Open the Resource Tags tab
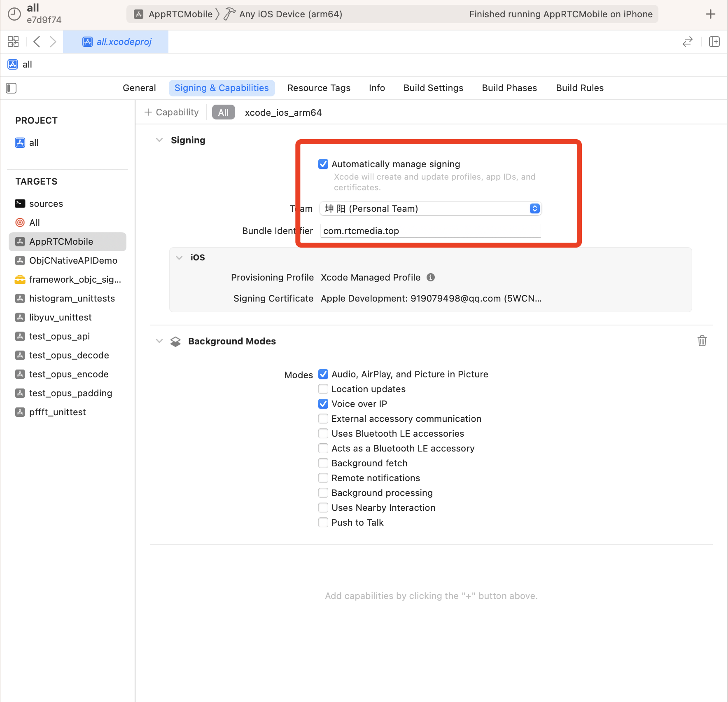728x702 pixels. 319,88
